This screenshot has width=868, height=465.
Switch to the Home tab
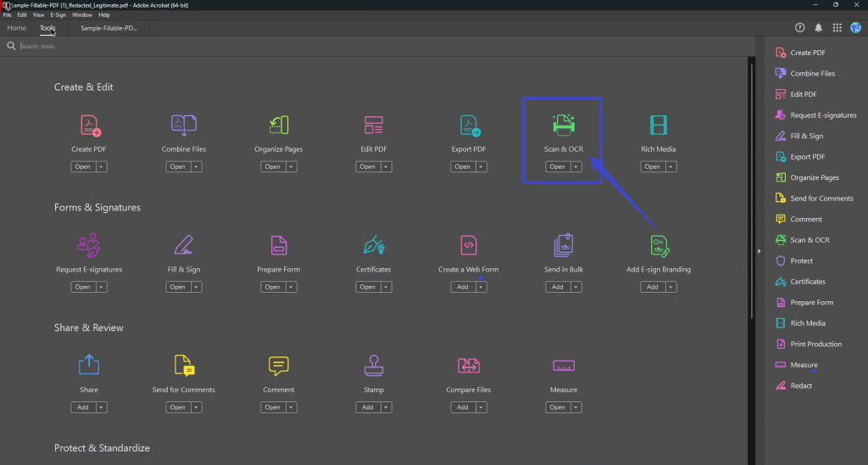coord(17,28)
